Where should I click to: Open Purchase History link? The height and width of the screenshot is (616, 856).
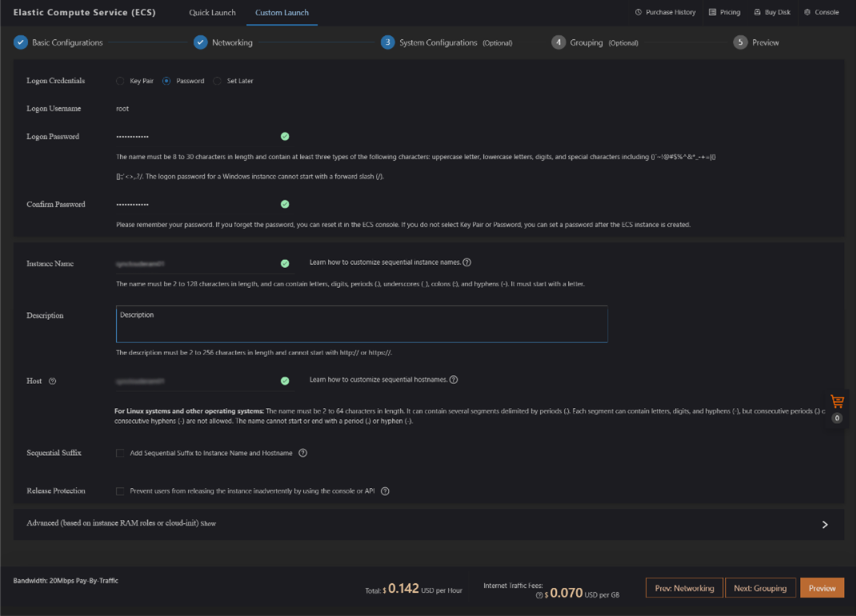(670, 12)
